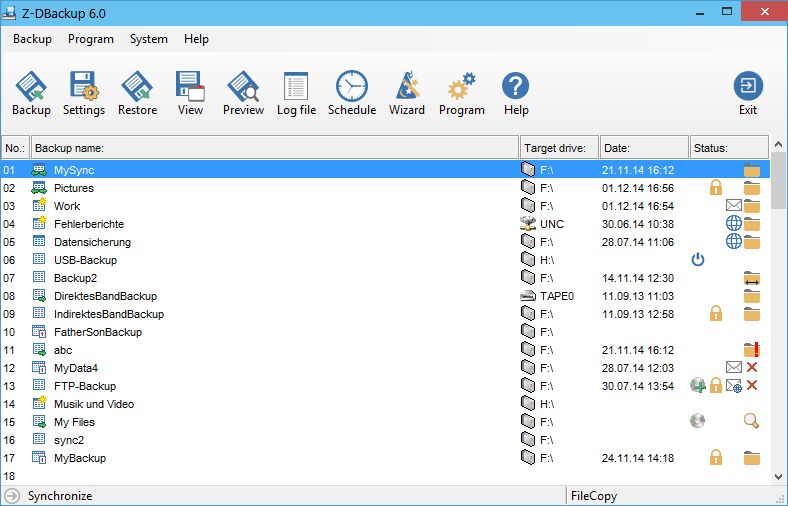The image size is (788, 506).
Task: Select the MyBackup entry
Action: click(x=385, y=458)
